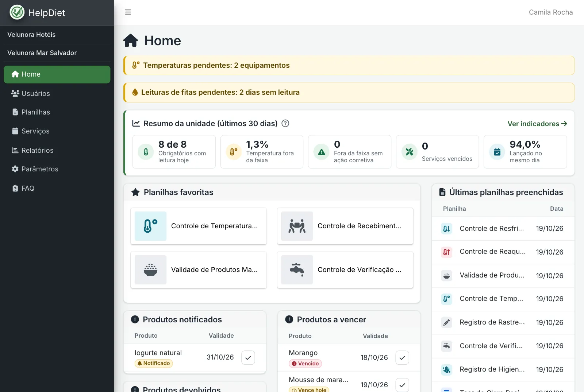
Task: Open Leituras de fitas pendentes alert
Action: coord(349,92)
